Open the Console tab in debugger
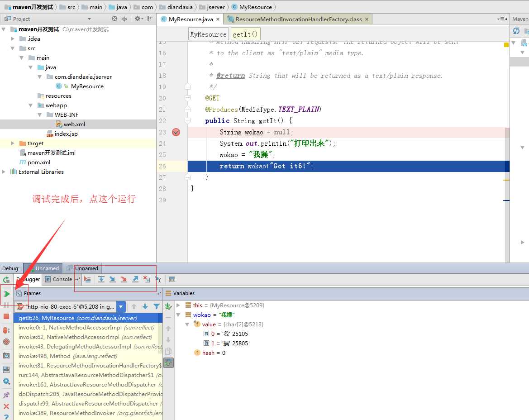This screenshot has height=420, width=529. (59, 279)
